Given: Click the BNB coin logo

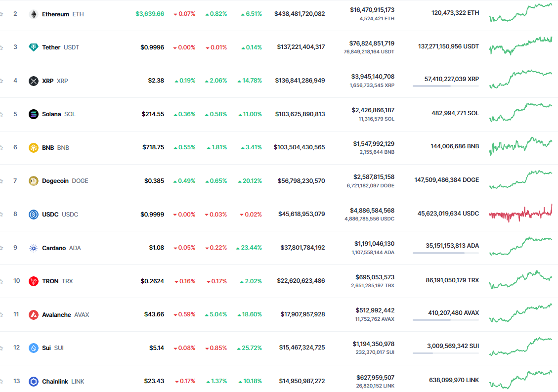Looking at the screenshot, I should click(34, 147).
